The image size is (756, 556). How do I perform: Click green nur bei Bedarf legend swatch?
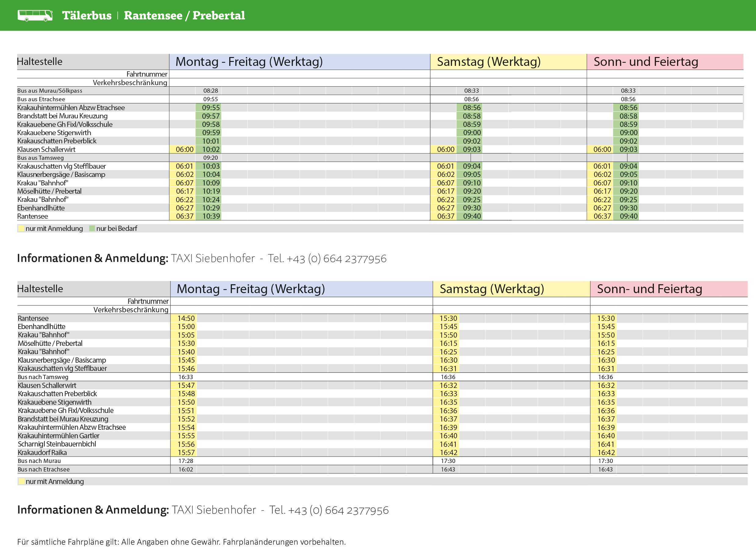(92, 228)
